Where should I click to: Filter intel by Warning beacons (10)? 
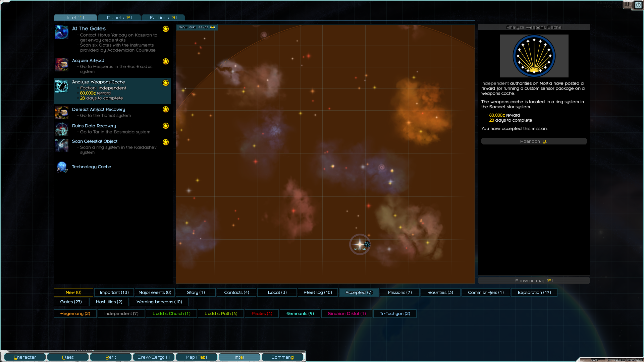tap(159, 302)
